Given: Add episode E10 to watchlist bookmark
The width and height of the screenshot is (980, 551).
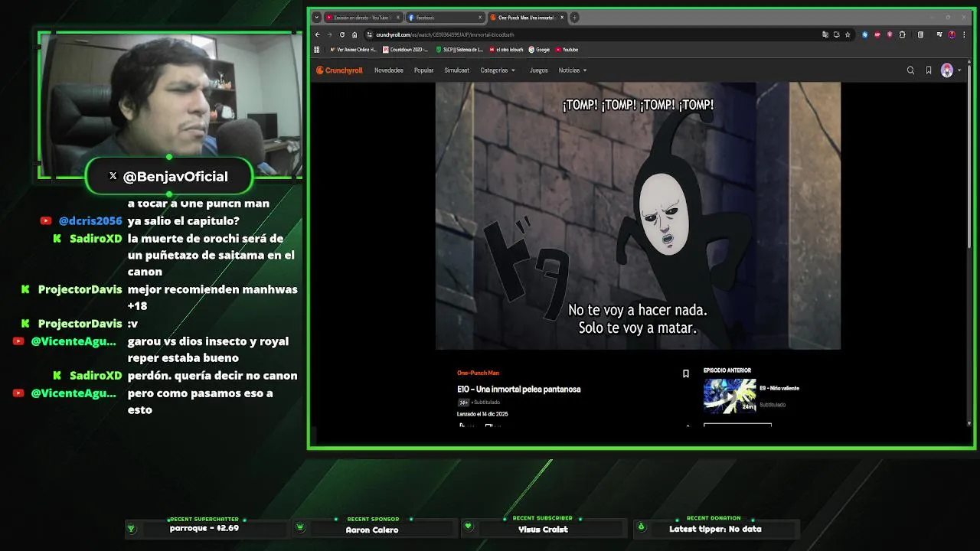Looking at the screenshot, I should point(686,373).
